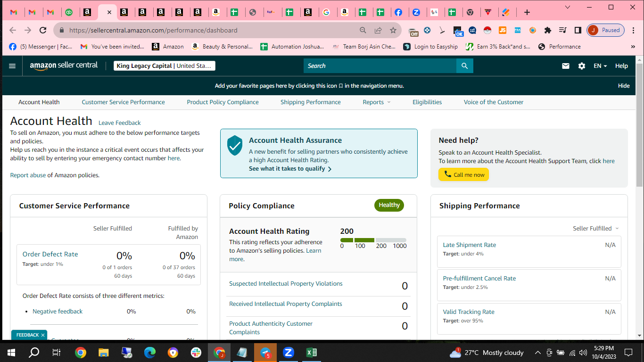The image size is (644, 362).
Task: Click the browser address bar URL
Action: [153, 30]
